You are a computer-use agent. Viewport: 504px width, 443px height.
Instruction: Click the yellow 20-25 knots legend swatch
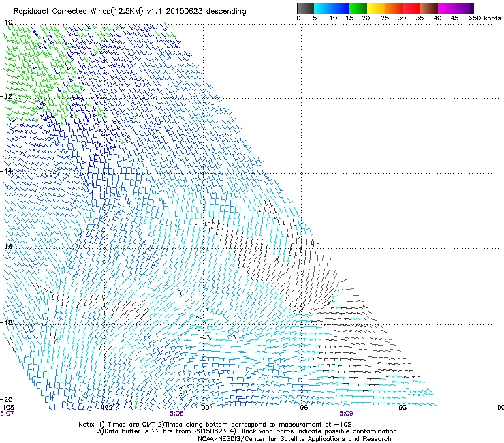[376, 8]
